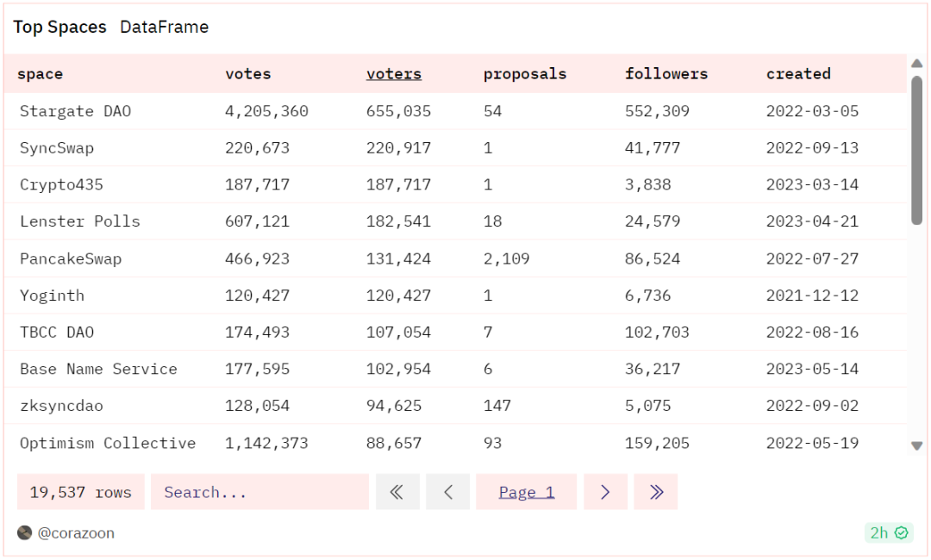931x560 pixels.
Task: Sort table by created column
Action: tap(798, 73)
